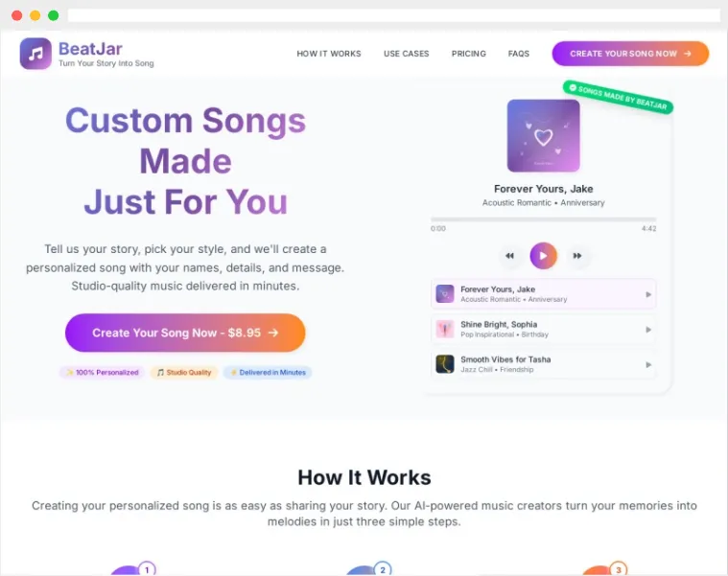Seek within the song progress bar
728x576 pixels.
(x=543, y=219)
